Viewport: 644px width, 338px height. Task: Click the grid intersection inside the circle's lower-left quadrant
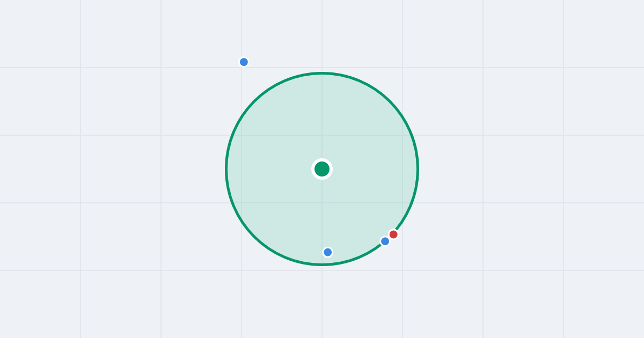(x=241, y=203)
